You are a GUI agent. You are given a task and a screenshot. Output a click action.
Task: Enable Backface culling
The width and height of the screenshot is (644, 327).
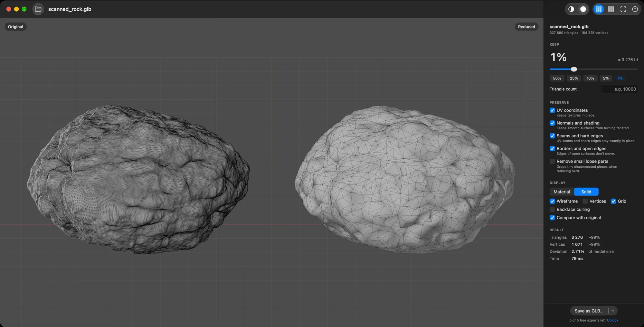tap(552, 210)
